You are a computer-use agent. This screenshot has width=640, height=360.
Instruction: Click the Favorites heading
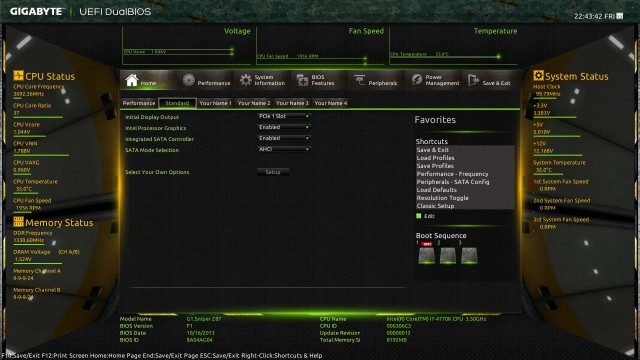click(x=435, y=120)
